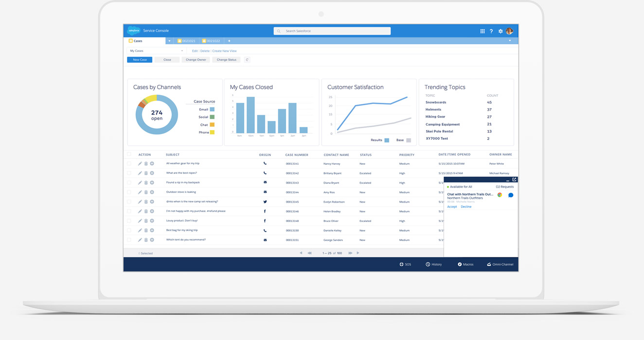Click the Help question mark icon
644x340 pixels.
click(491, 31)
